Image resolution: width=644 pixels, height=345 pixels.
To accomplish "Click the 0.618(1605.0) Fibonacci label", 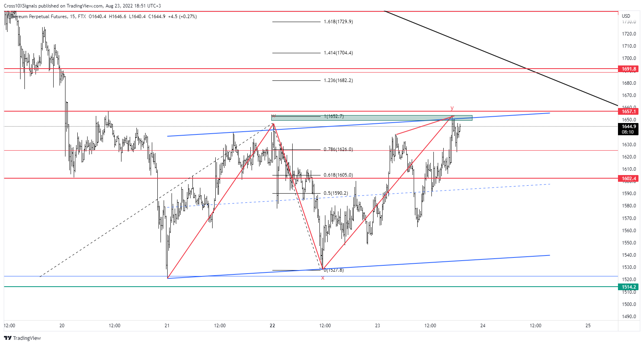I will [x=338, y=175].
